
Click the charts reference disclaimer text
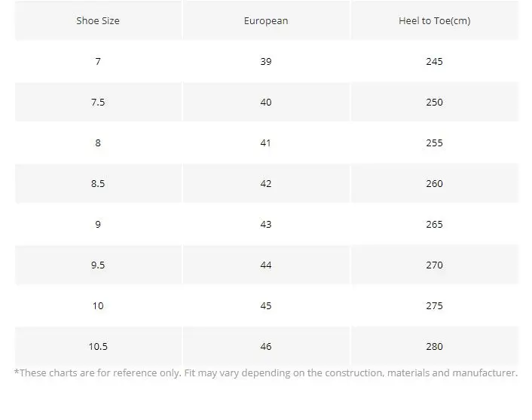click(266, 372)
